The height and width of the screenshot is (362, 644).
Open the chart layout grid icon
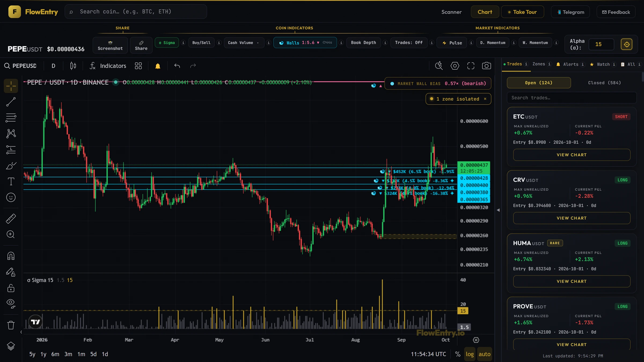[x=138, y=66]
